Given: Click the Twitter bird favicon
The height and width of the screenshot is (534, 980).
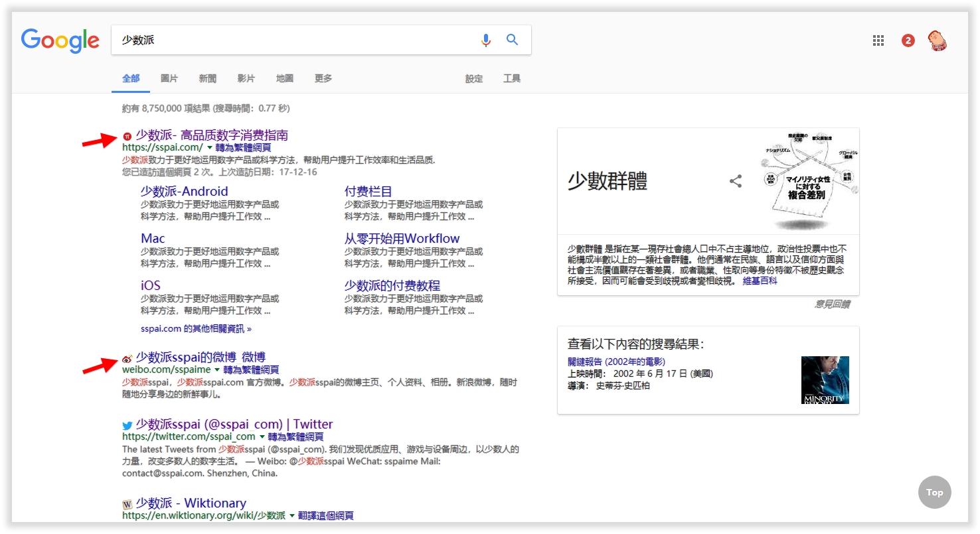Looking at the screenshot, I should pyautogui.click(x=127, y=425).
